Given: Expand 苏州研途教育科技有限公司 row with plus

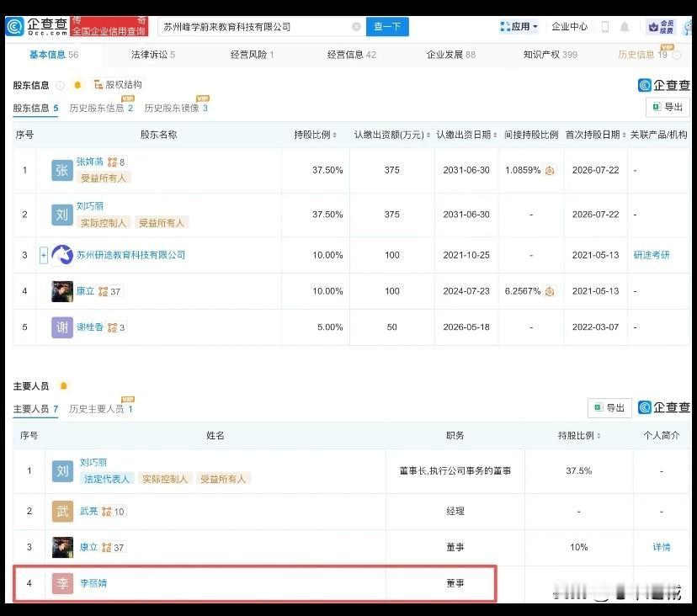Looking at the screenshot, I should coord(44,255).
